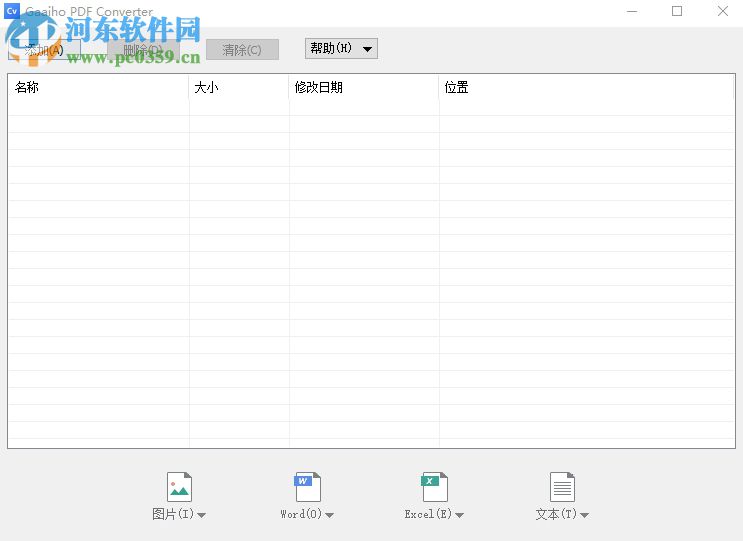743x541 pixels.
Task: Expand the arrow next to Excel(E)
Action: pyautogui.click(x=459, y=516)
